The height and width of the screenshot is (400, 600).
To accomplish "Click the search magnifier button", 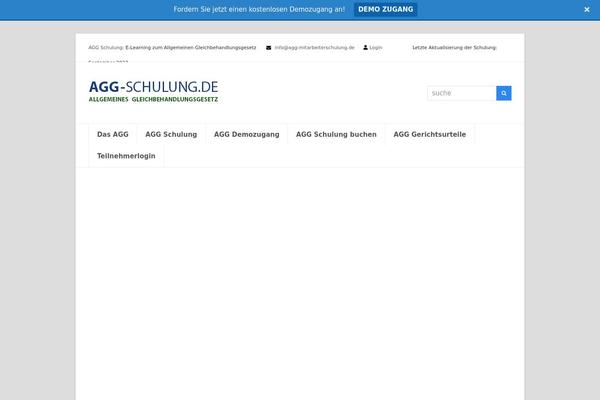I will coord(504,93).
